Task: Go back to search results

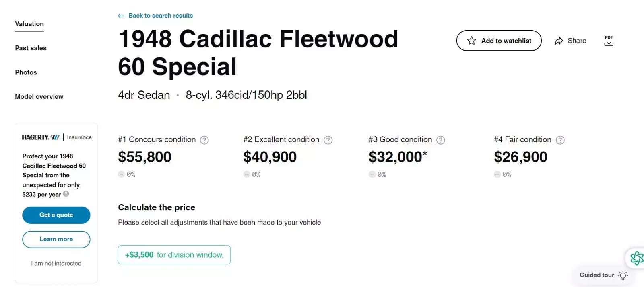Action: [x=161, y=15]
